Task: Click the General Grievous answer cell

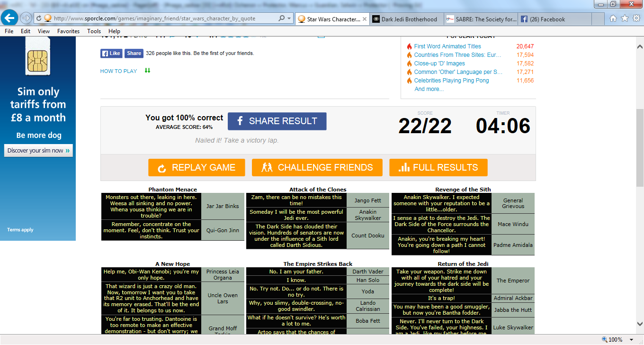Action: [513, 203]
